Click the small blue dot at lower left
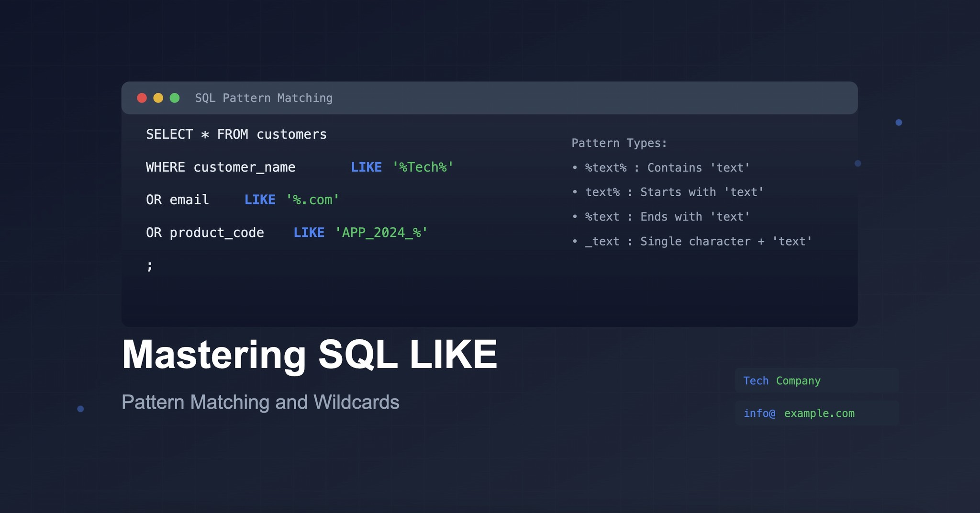The width and height of the screenshot is (980, 513). pyautogui.click(x=80, y=408)
